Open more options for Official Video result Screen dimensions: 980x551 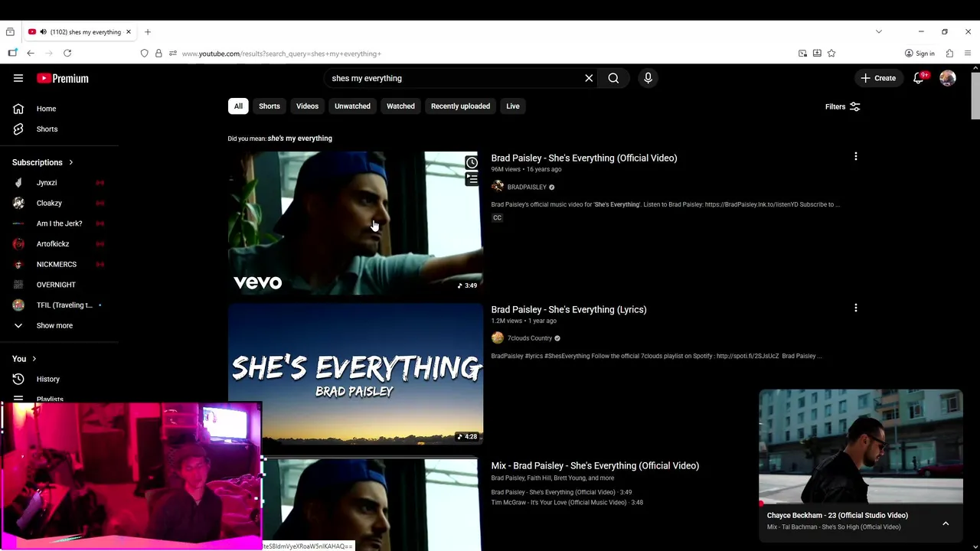click(x=855, y=157)
